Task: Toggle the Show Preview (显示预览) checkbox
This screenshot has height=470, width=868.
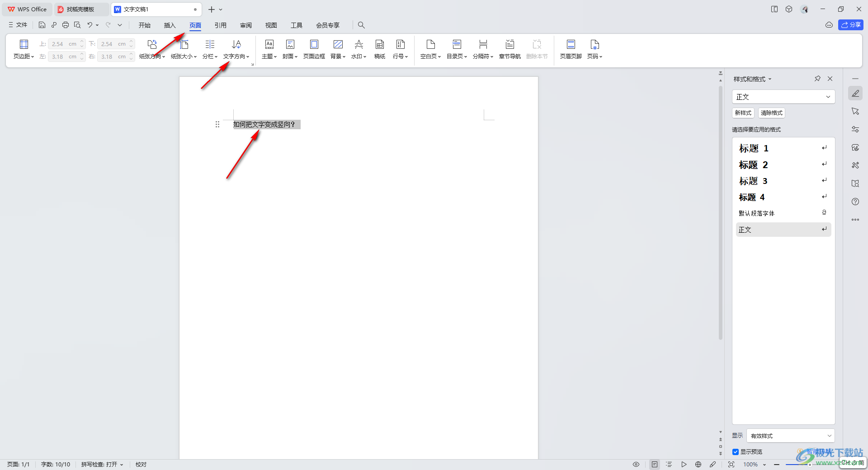Action: pyautogui.click(x=736, y=452)
